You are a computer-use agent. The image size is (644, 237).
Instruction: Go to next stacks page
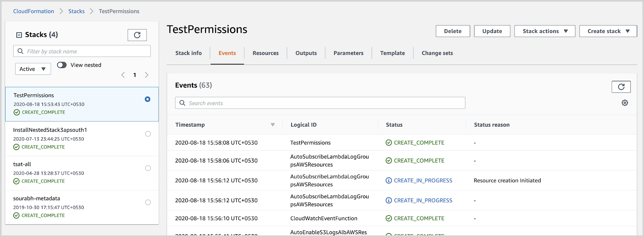147,75
